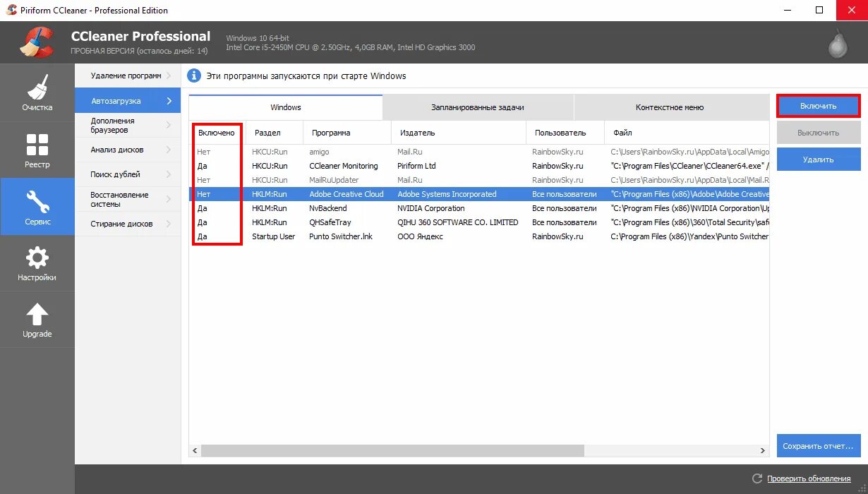
Task: Click the horizontal scrollbar right arrow
Action: point(763,450)
